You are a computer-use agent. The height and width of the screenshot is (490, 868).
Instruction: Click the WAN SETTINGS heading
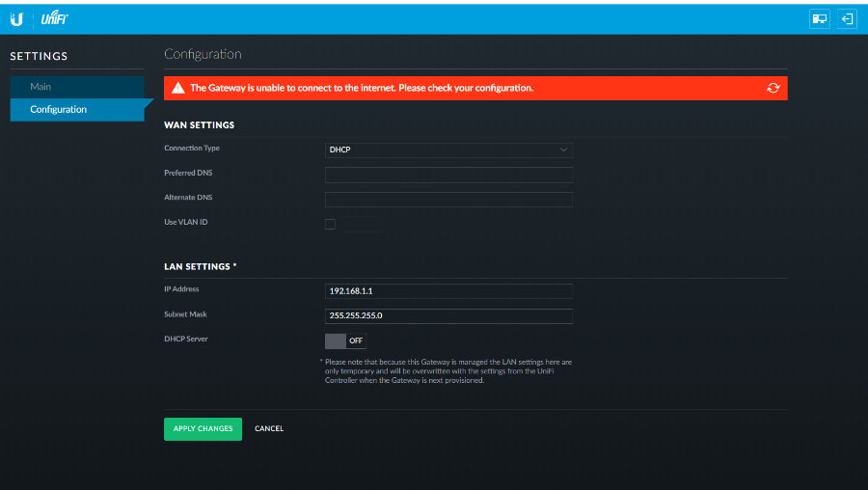pos(200,125)
